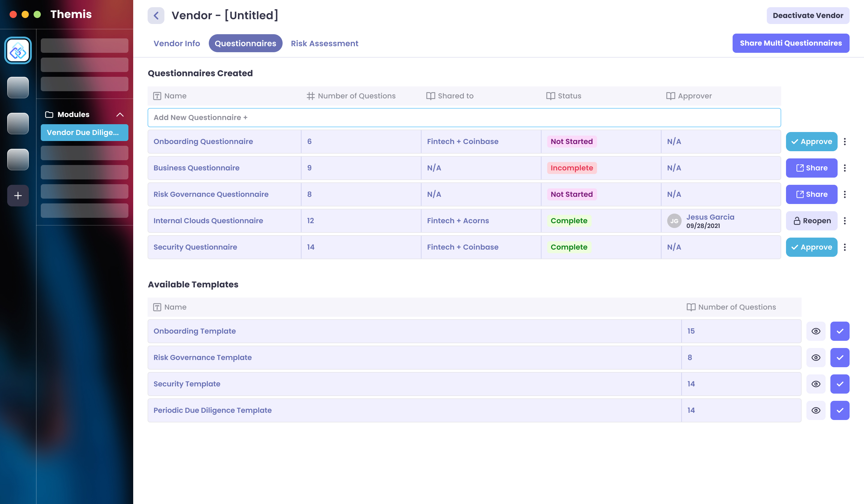Switch to the Vendor Info tab

[177, 43]
